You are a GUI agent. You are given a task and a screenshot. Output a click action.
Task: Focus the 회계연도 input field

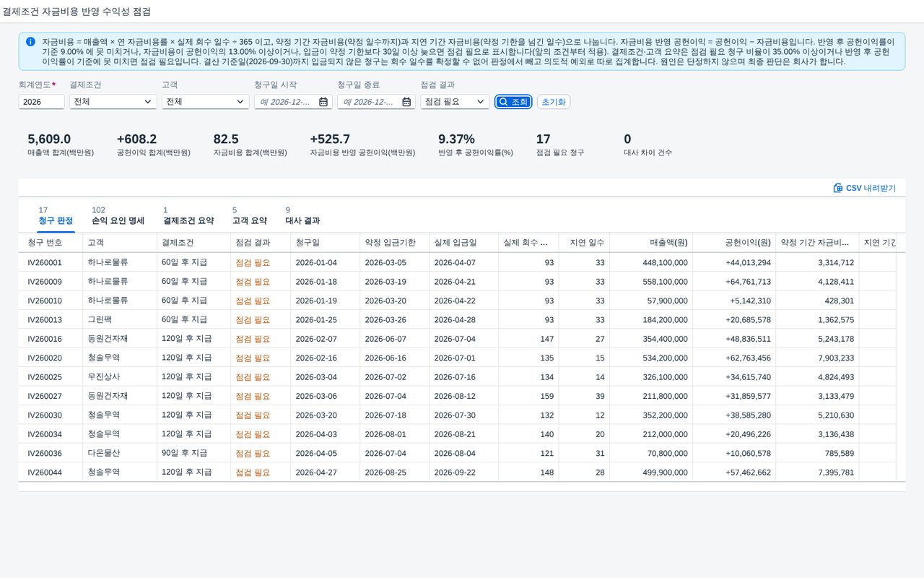42,102
